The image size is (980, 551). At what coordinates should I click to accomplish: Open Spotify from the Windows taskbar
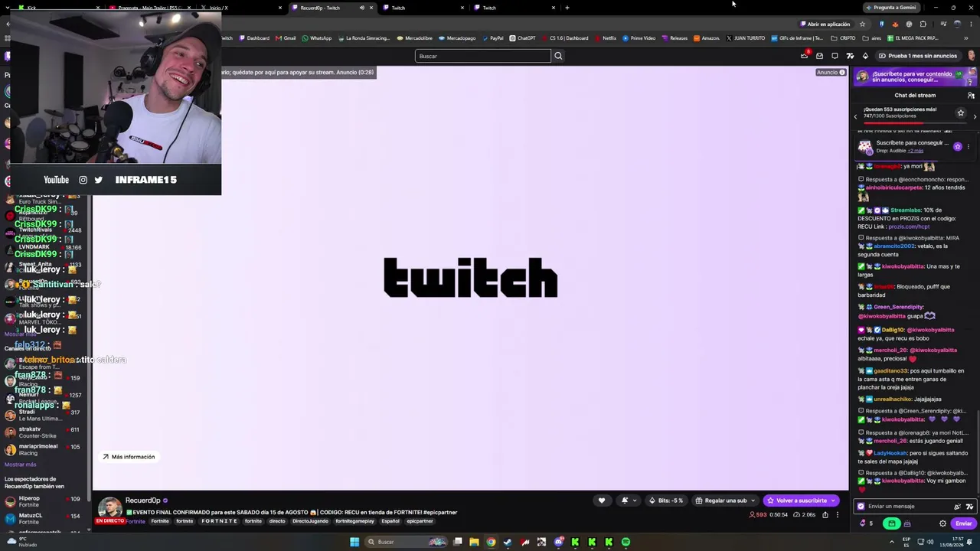pos(626,542)
